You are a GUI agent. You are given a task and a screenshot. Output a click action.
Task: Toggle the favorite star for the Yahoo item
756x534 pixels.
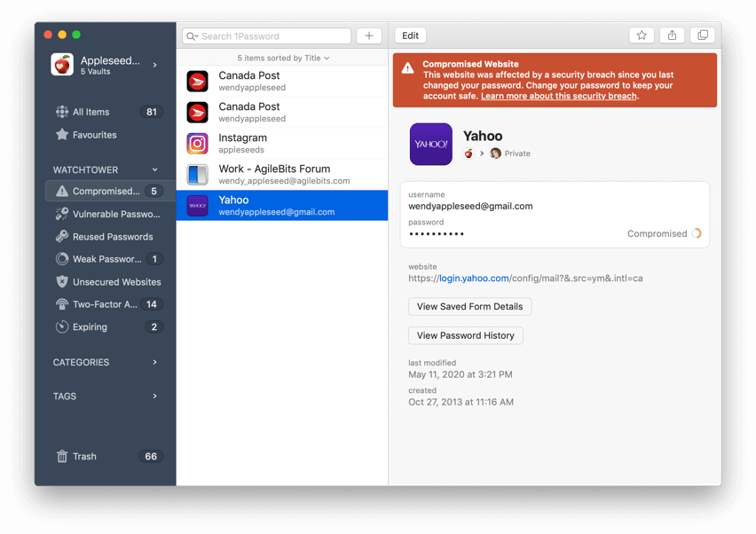pyautogui.click(x=641, y=35)
